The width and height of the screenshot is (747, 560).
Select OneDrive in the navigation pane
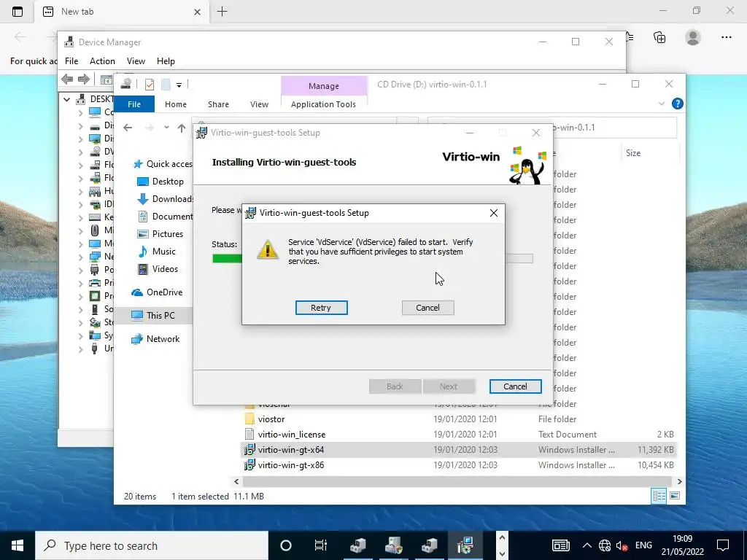pos(158,292)
